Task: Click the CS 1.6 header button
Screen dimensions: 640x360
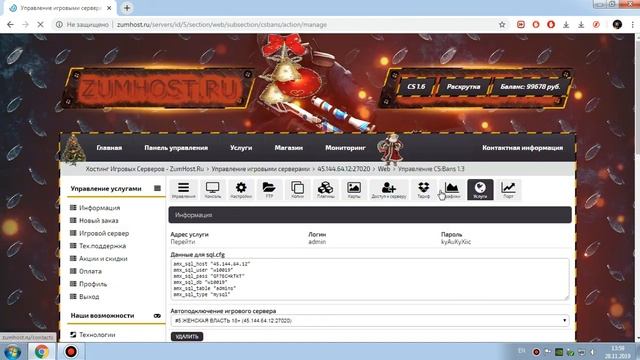Action: pos(416,87)
